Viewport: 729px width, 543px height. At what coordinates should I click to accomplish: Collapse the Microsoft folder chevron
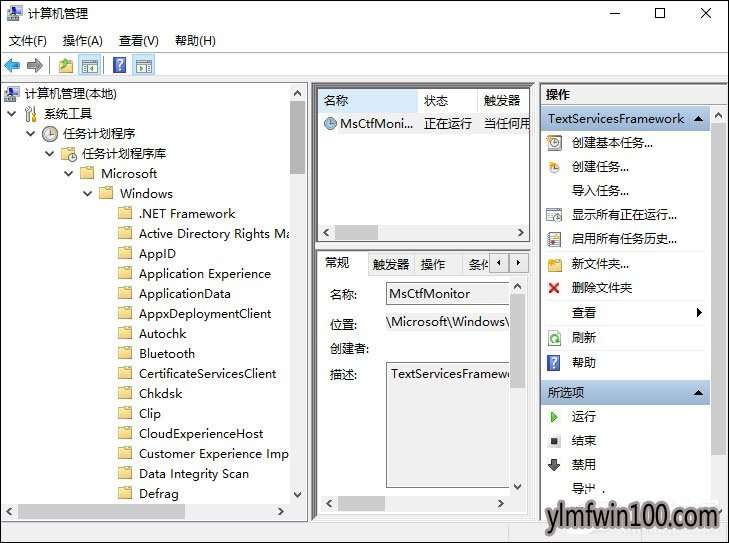(x=68, y=173)
